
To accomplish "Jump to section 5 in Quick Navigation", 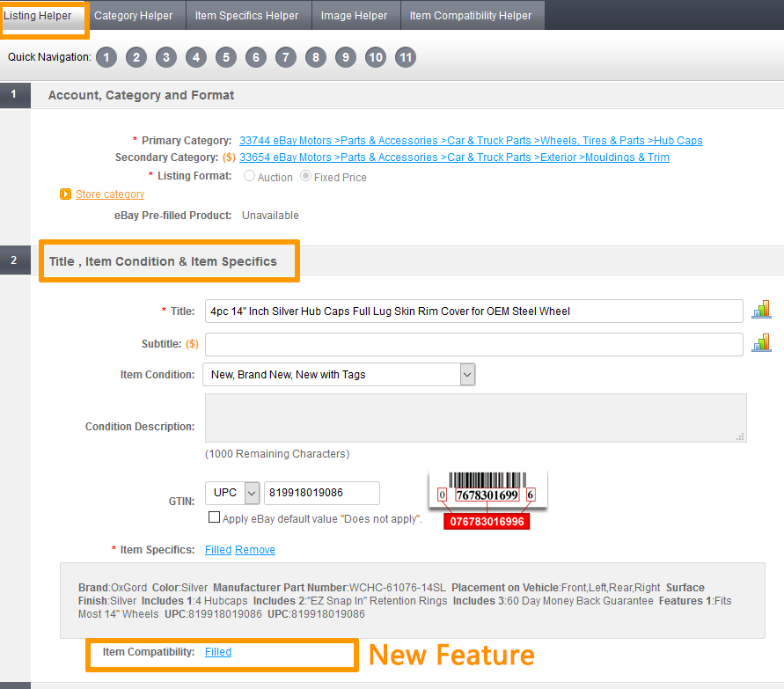I will 225,58.
